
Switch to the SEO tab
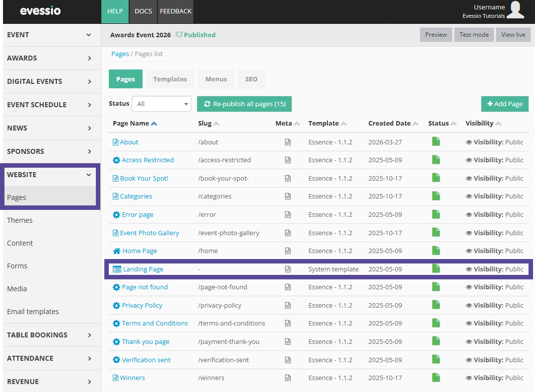click(251, 79)
